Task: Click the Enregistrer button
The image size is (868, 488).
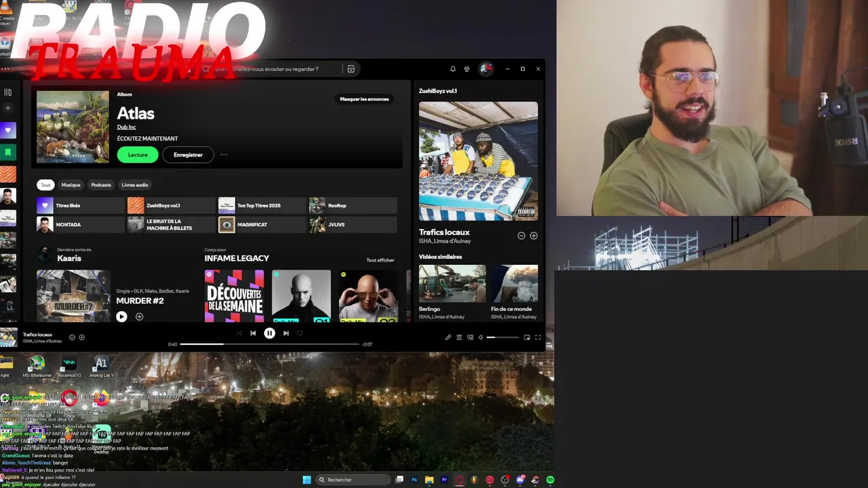Action: pos(188,155)
